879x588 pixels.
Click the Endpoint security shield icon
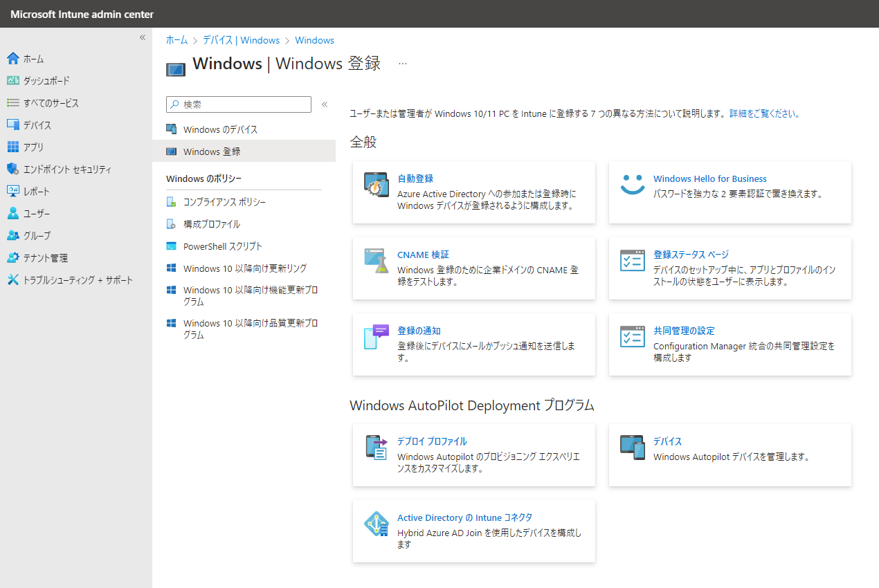point(12,169)
